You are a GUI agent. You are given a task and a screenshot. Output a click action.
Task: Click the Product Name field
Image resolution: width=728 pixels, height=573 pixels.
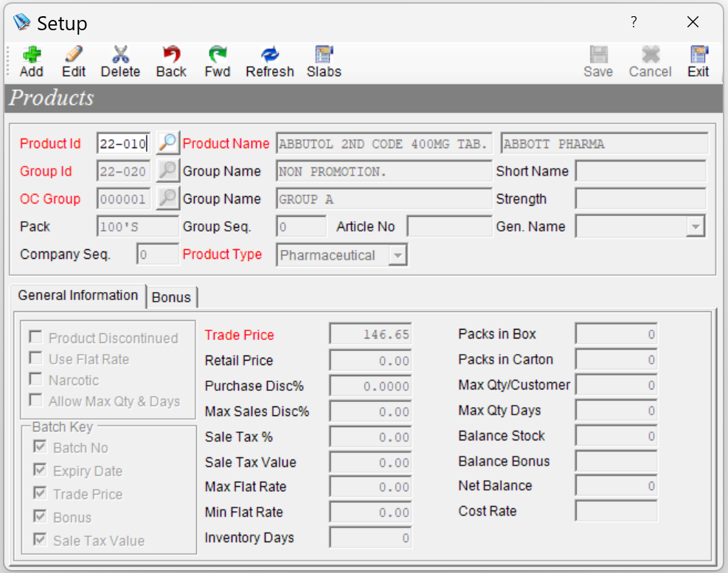point(384,144)
